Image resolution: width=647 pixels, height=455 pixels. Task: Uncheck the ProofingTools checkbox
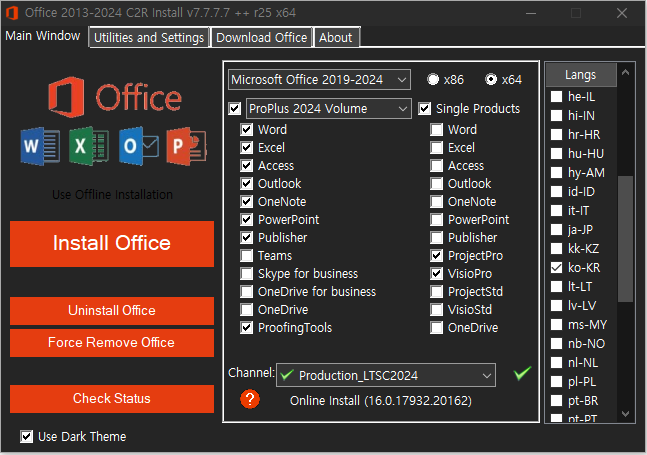(x=247, y=328)
